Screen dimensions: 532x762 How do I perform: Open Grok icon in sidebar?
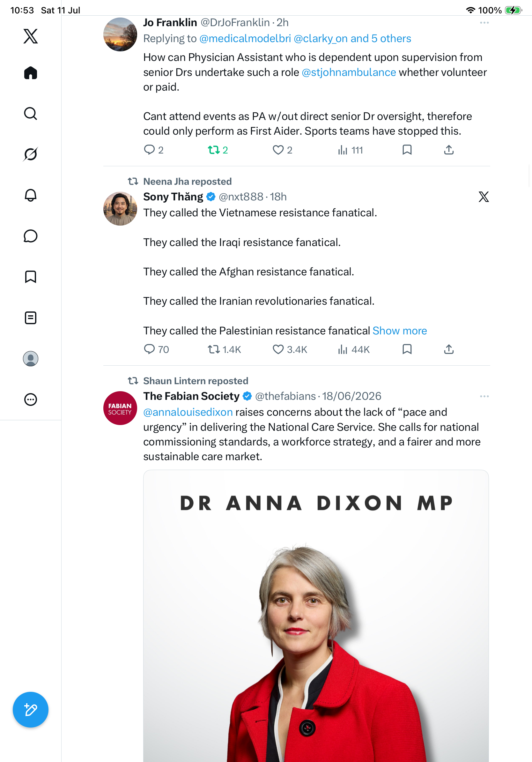click(31, 154)
